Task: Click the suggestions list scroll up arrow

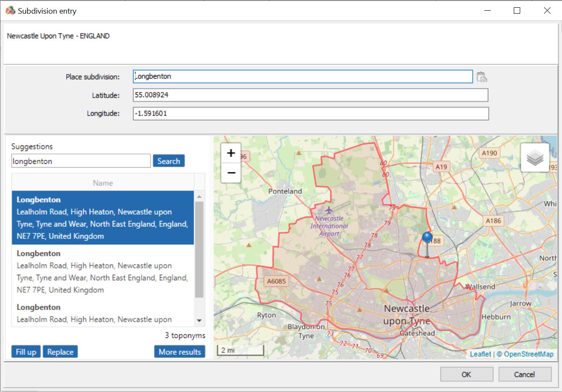Action: point(199,196)
